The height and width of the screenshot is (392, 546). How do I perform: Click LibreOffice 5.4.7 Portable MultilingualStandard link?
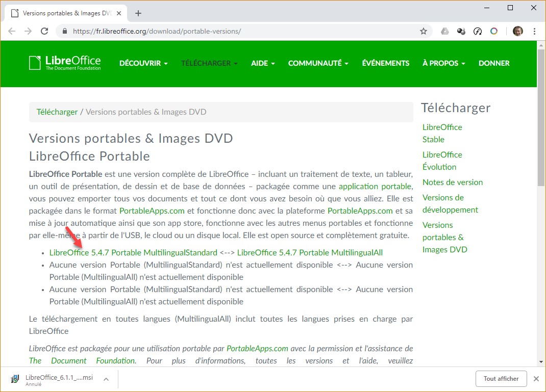pos(133,252)
